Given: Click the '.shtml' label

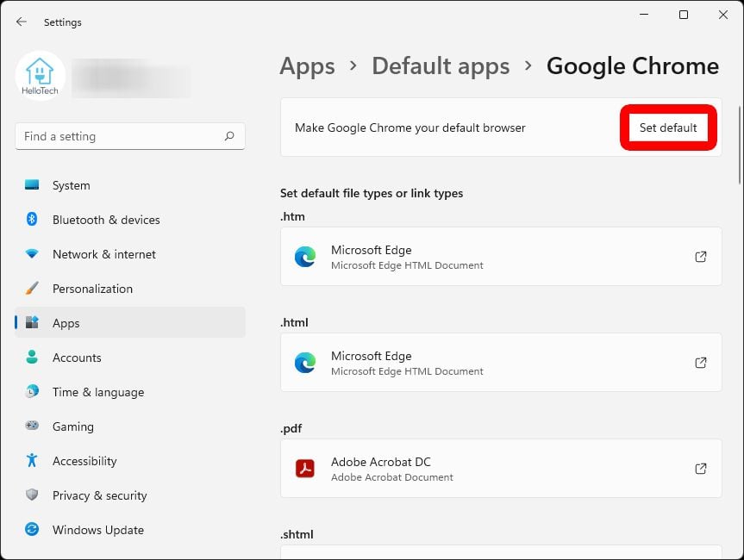Looking at the screenshot, I should 297,534.
